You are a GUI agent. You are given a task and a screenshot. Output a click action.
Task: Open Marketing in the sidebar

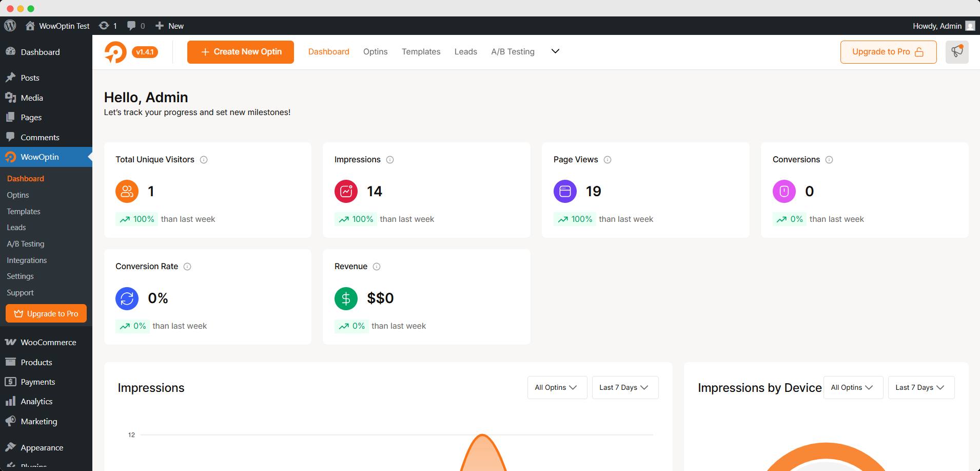[x=46, y=422]
